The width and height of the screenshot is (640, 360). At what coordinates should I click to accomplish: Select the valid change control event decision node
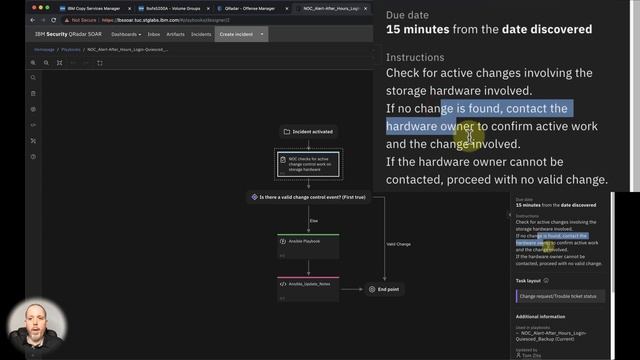[309, 197]
